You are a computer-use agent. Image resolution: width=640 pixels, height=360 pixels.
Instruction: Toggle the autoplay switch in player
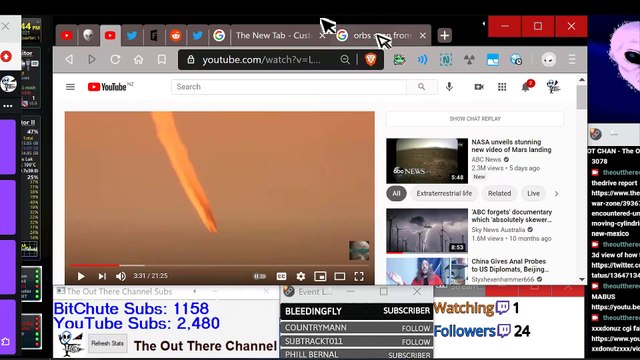click(260, 276)
